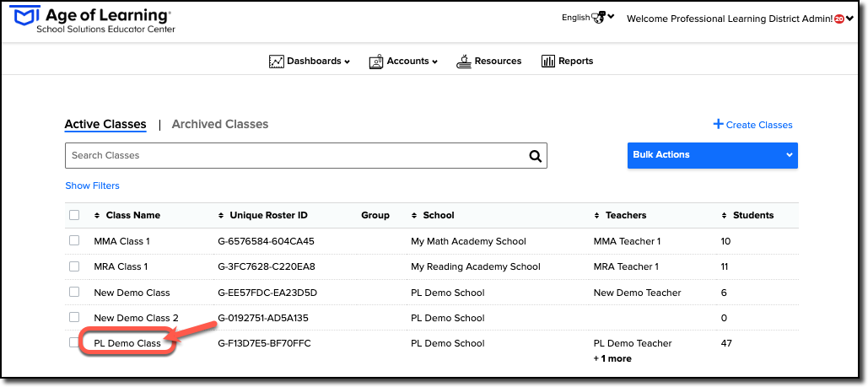Click the Accounts person icon
The width and height of the screenshot is (868, 387).
[376, 62]
